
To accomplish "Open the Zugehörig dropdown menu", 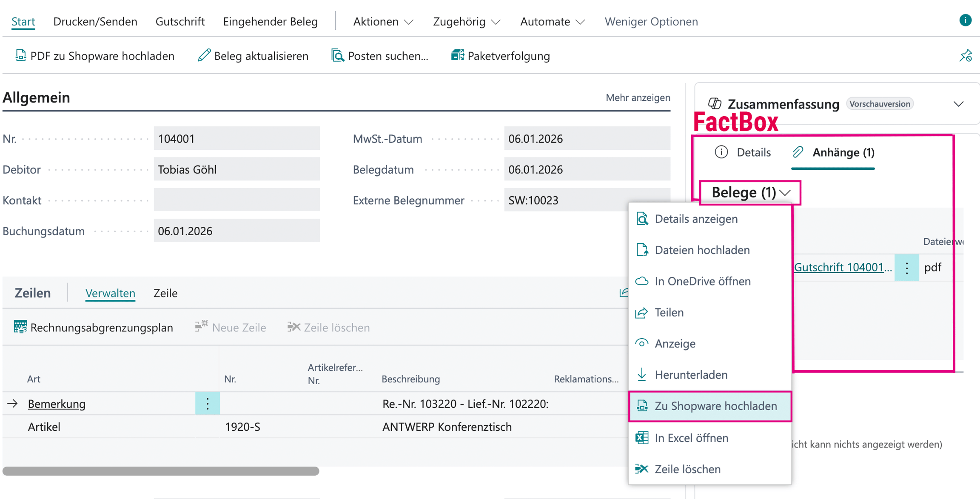I will (467, 21).
